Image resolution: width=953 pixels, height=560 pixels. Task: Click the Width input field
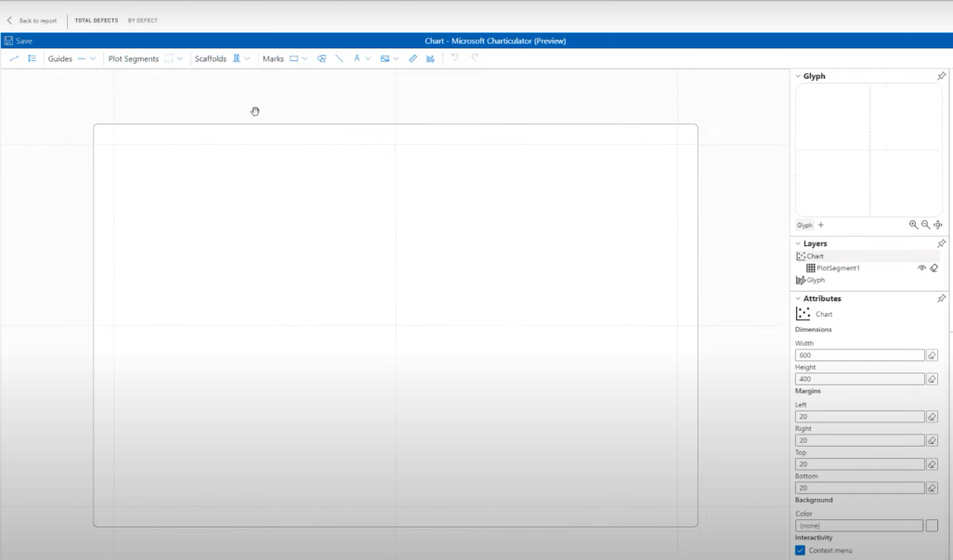tap(859, 356)
